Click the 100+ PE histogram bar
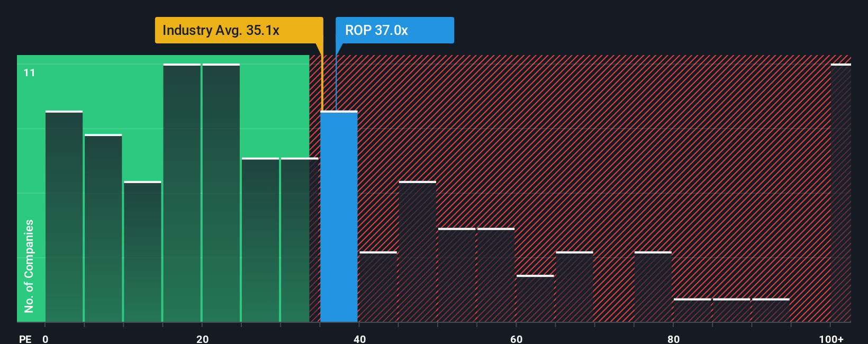The image size is (868, 344). click(840, 193)
